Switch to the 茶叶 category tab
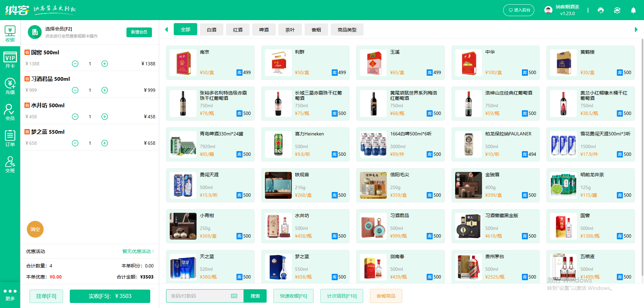Image resolution: width=644 pixels, height=308 pixels. [290, 30]
